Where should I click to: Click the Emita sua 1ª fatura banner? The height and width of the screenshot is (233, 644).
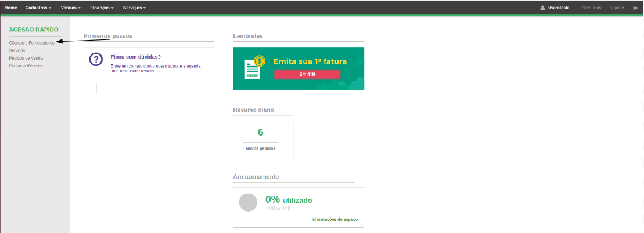coord(298,68)
